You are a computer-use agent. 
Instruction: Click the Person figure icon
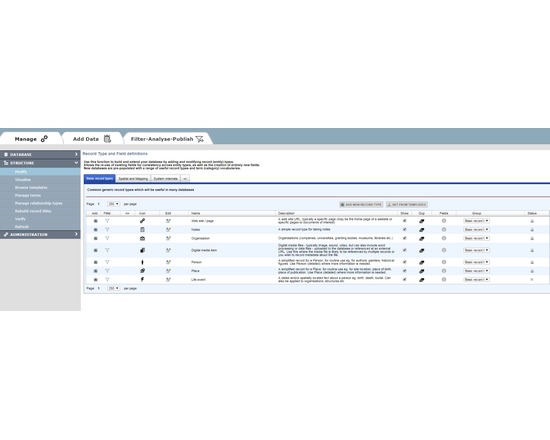pyautogui.click(x=142, y=262)
